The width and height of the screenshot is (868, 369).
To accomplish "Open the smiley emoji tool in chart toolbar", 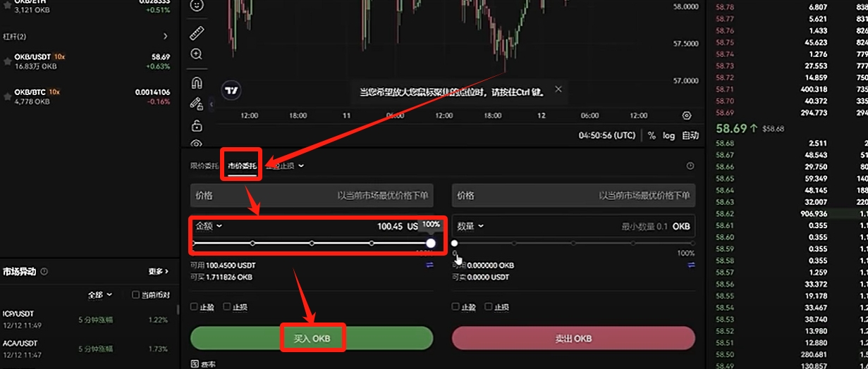I will (x=197, y=4).
